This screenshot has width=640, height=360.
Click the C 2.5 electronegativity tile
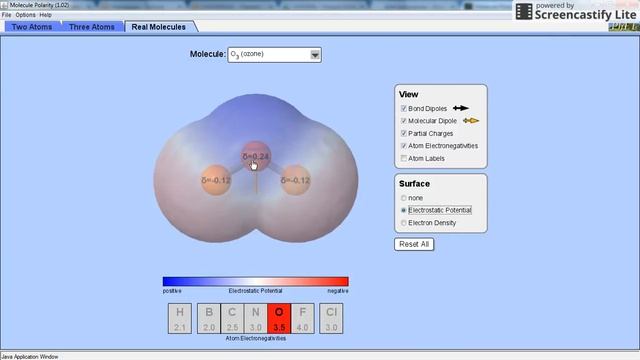point(232,318)
